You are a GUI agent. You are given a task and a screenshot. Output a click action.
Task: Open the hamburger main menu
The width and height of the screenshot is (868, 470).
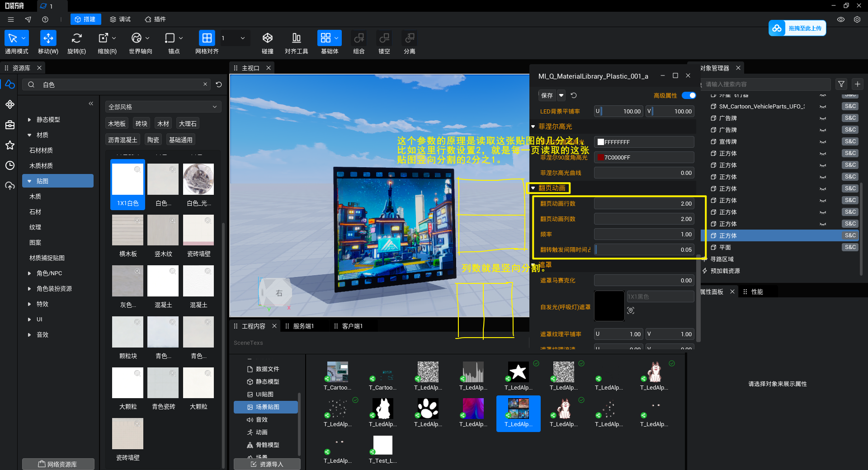click(x=11, y=19)
